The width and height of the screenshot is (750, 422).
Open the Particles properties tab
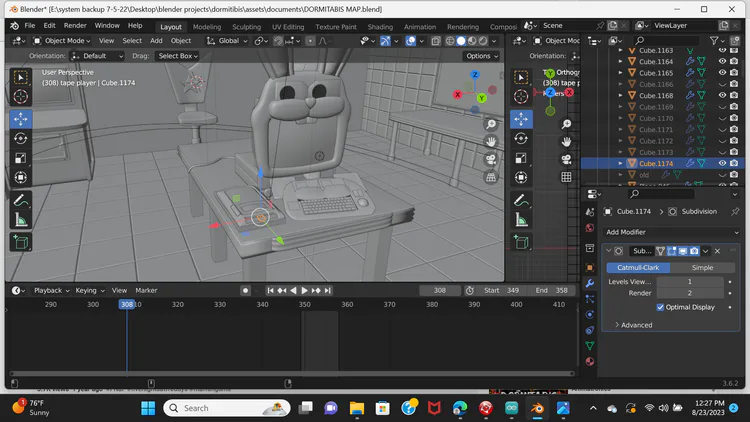point(590,299)
